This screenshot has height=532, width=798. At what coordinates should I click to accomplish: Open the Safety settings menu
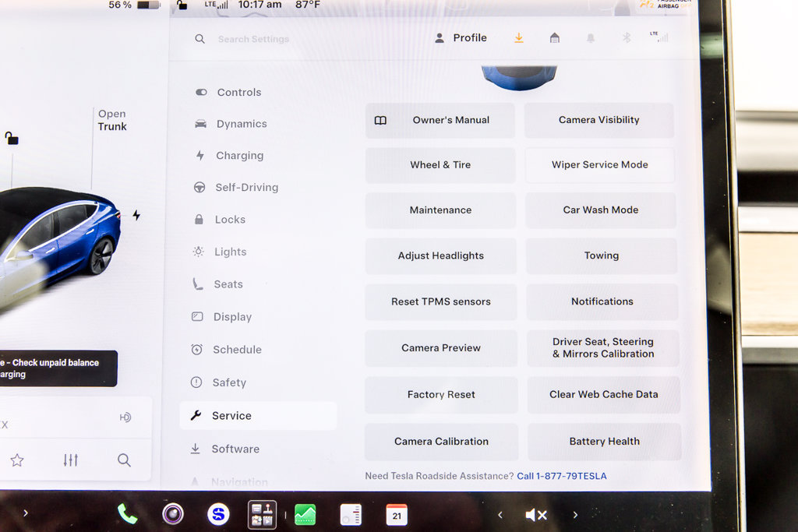click(x=218, y=382)
